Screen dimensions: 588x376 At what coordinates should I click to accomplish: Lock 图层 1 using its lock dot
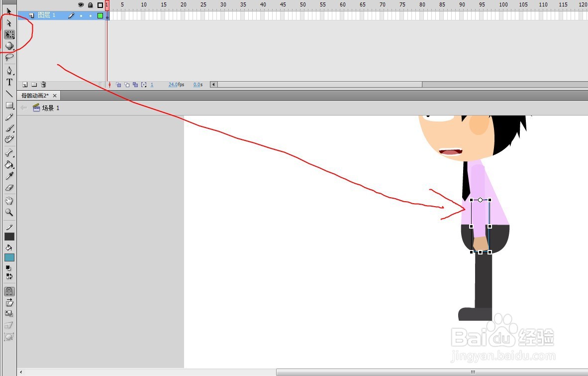click(x=91, y=16)
